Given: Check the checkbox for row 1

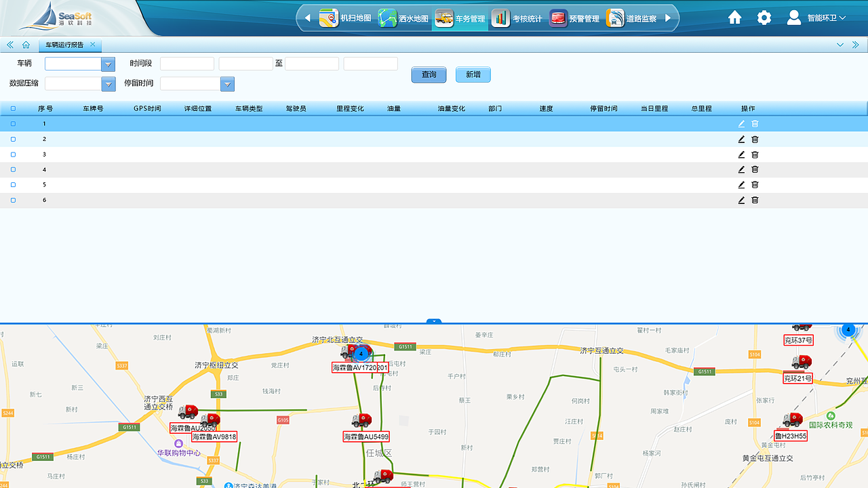Looking at the screenshot, I should click(x=13, y=124).
